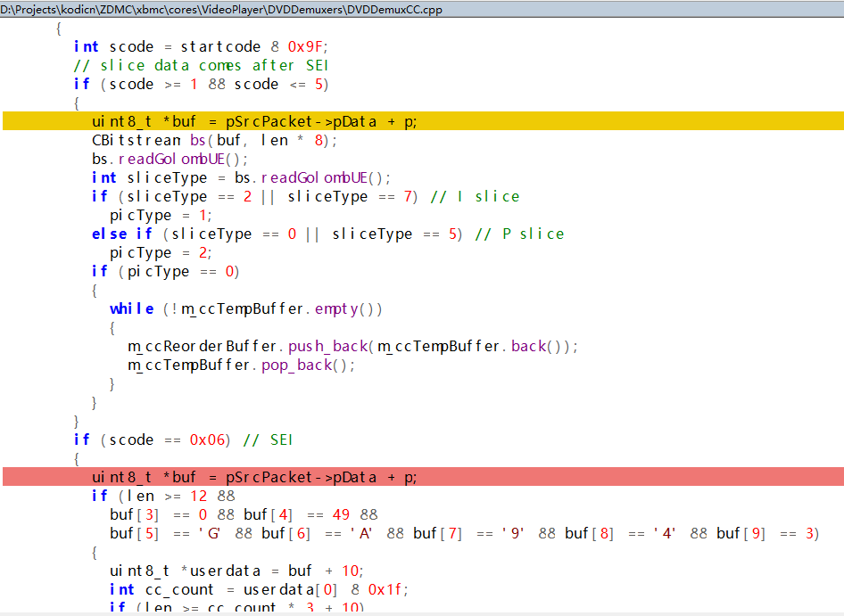Click the 'picType = 2;' statement
This screenshot has height=616, width=844.
pyautogui.click(x=161, y=252)
